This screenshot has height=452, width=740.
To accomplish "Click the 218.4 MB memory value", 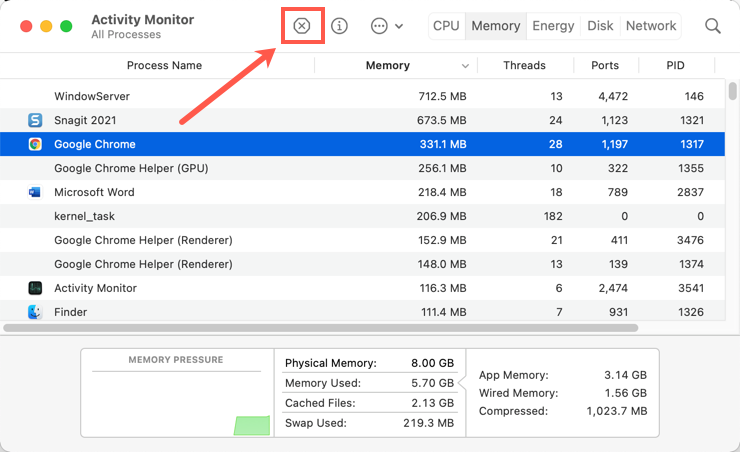I will pyautogui.click(x=442, y=192).
